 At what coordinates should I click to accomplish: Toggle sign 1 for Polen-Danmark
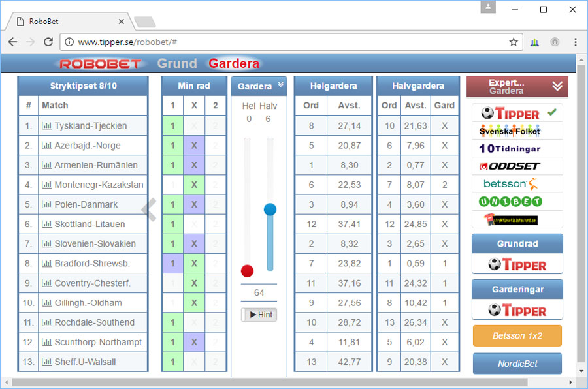172,204
